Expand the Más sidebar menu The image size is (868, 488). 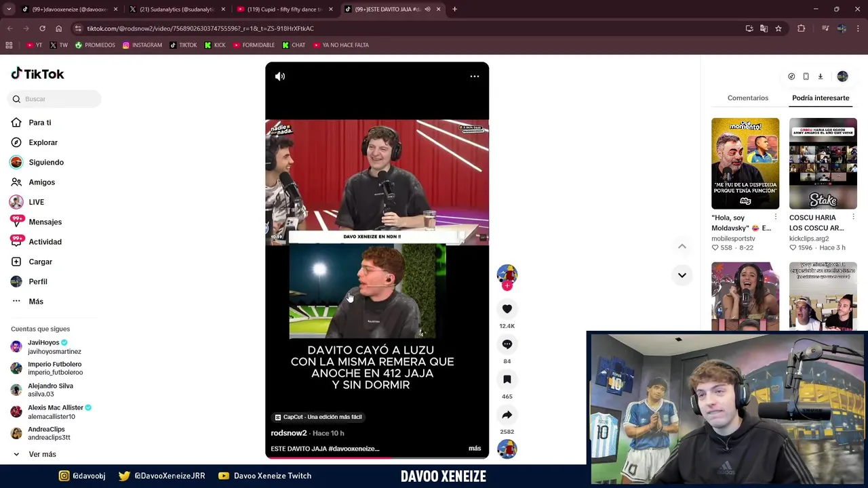coord(36,302)
